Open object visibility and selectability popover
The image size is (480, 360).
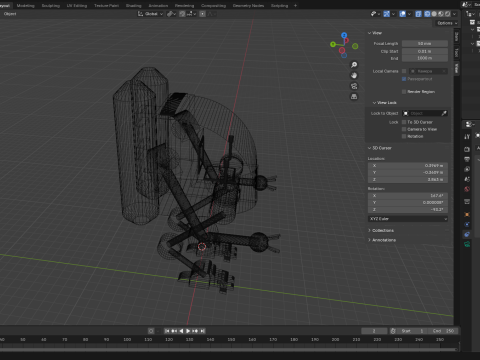[x=375, y=14]
